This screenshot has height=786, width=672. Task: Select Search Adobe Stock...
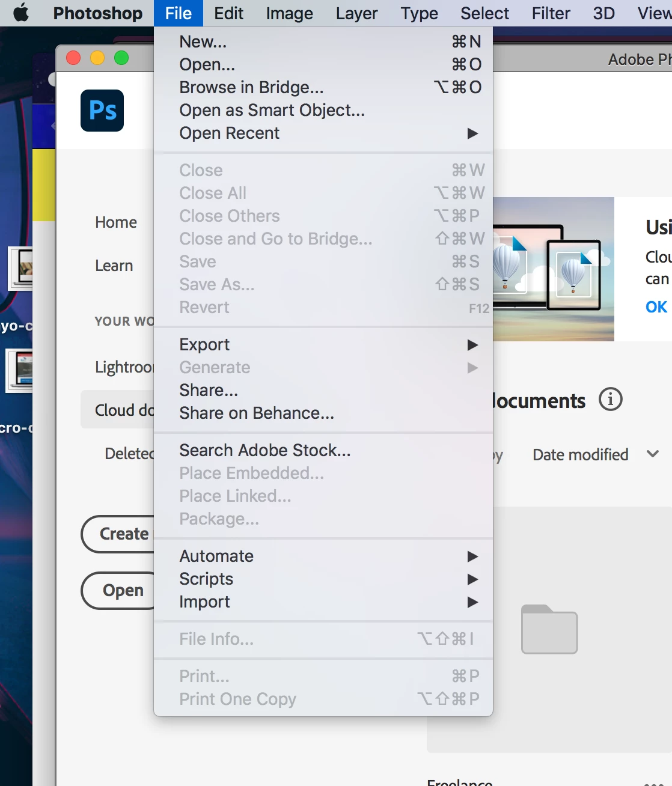[x=323, y=450]
